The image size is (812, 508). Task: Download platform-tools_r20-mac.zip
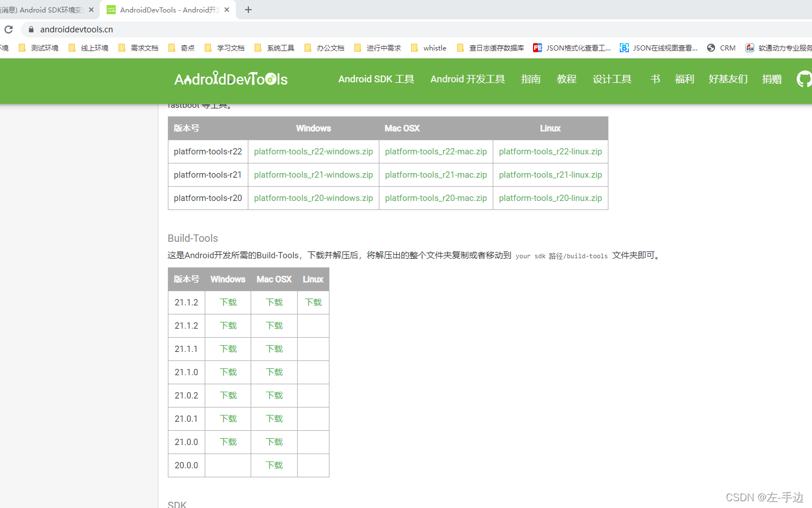(x=436, y=198)
